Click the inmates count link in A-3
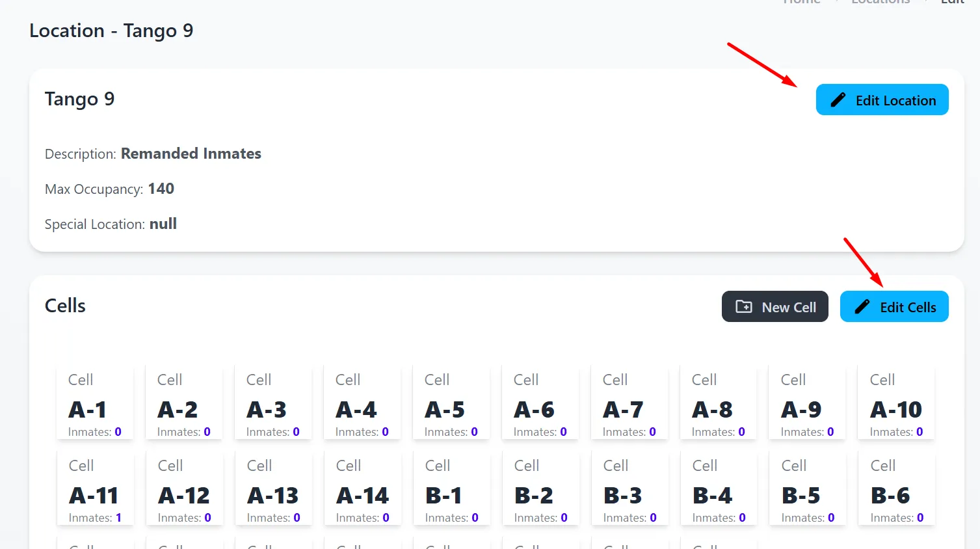The height and width of the screenshot is (549, 980). coord(296,432)
